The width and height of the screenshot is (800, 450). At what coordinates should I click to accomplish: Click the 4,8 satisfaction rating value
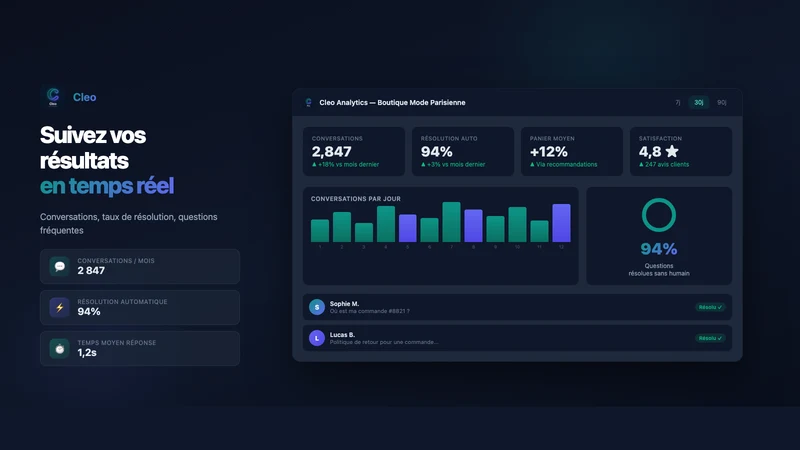(x=650, y=152)
